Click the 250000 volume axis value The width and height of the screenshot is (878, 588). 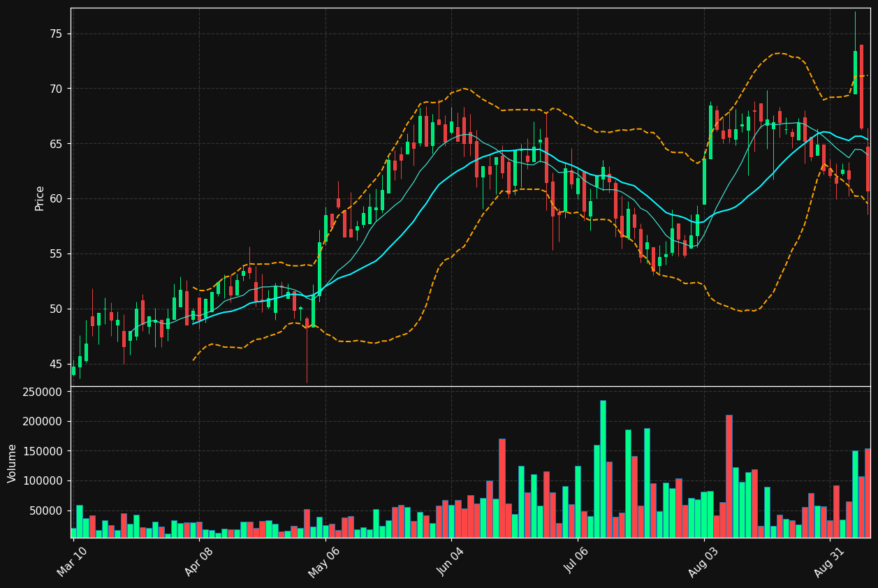click(x=42, y=392)
